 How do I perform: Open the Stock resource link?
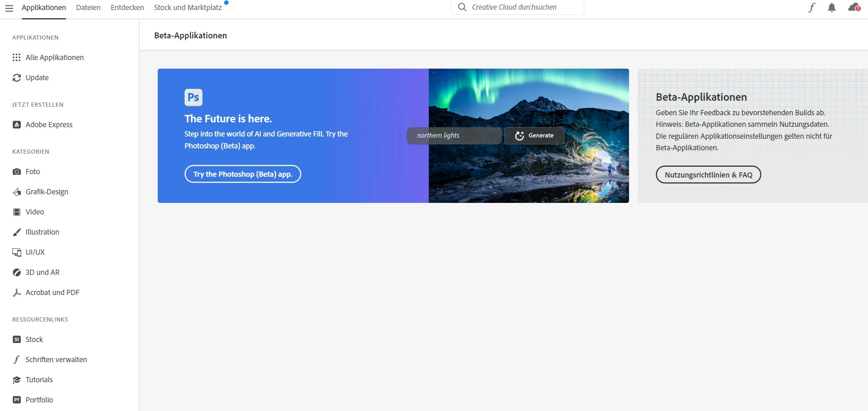[34, 339]
